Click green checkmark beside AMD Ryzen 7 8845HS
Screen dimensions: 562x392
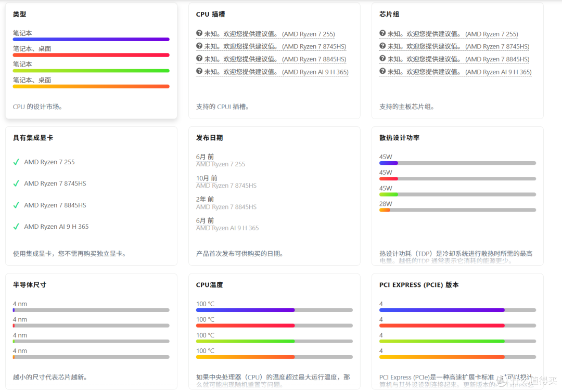16,205
